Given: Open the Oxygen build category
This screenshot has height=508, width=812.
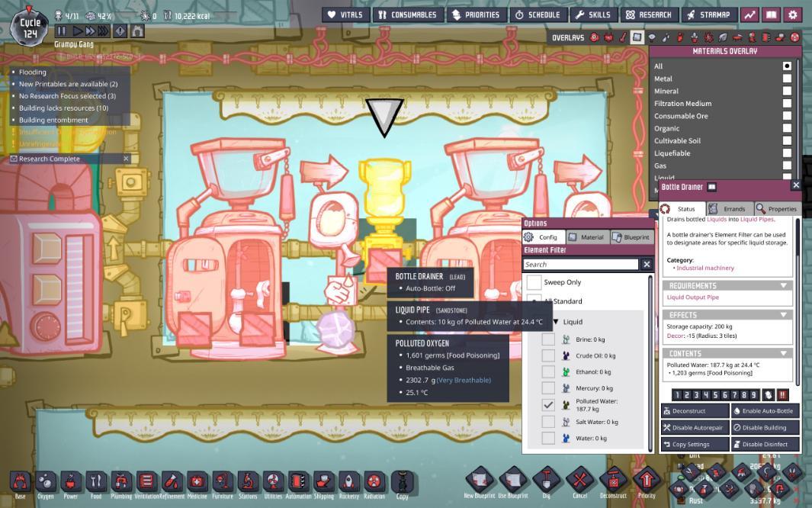Looking at the screenshot, I should pos(46,481).
